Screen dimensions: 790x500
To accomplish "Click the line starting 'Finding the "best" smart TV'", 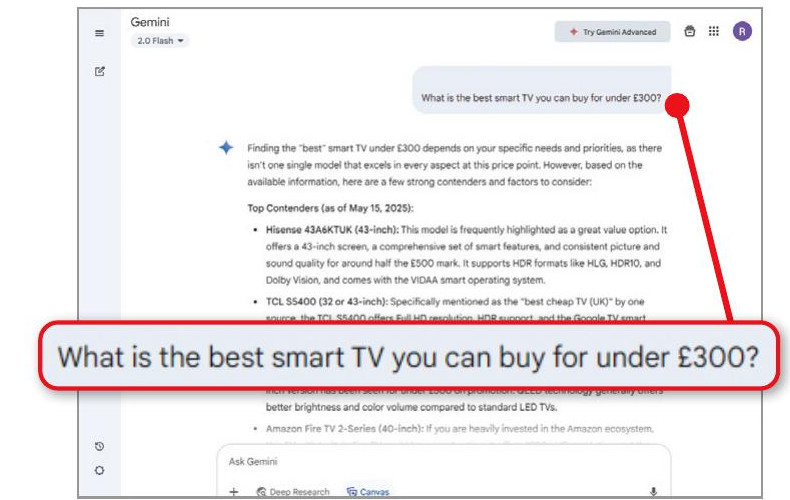I will click(x=454, y=148).
